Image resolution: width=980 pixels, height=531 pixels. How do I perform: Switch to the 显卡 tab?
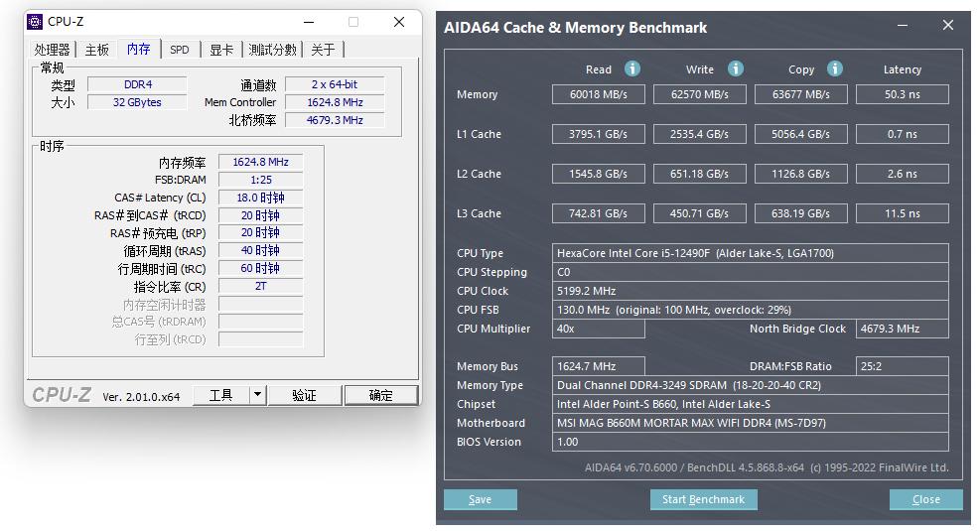[221, 50]
